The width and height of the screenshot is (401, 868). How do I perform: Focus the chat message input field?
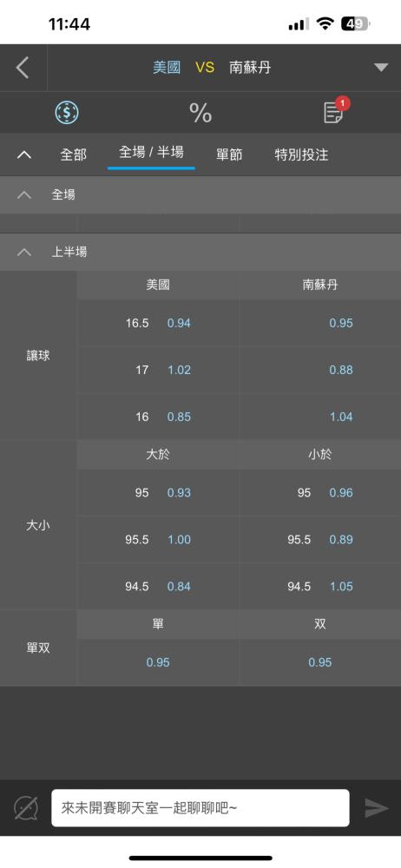pyautogui.click(x=200, y=808)
